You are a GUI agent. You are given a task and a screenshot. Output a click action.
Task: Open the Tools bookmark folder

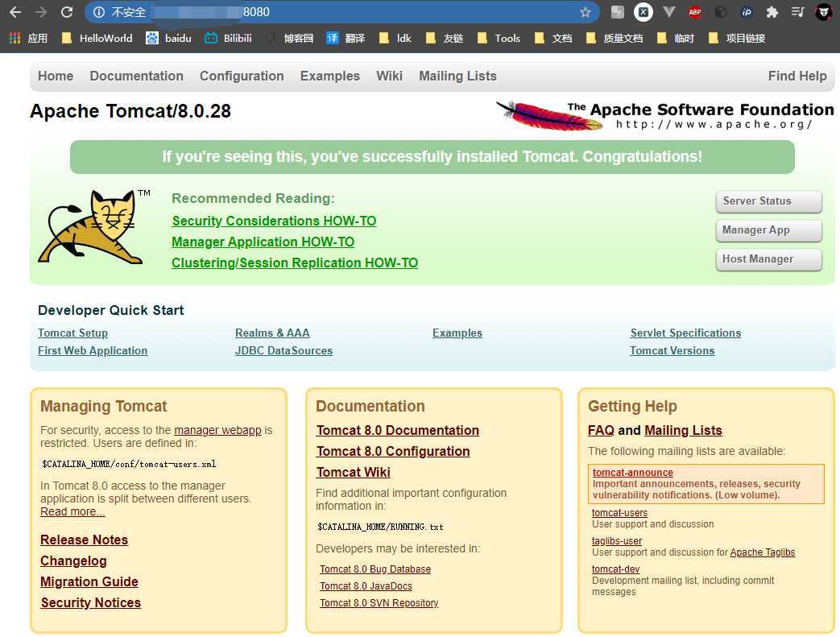tap(499, 38)
